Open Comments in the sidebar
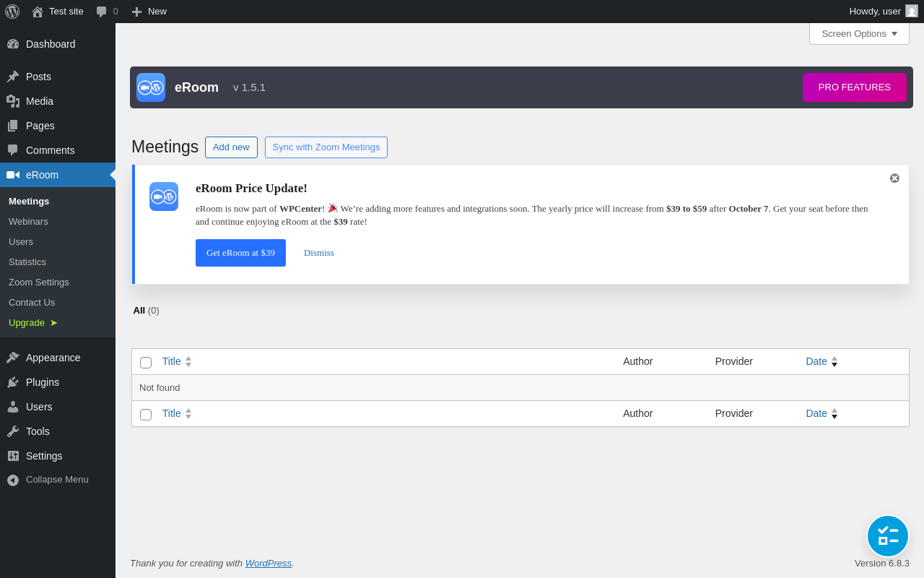The width and height of the screenshot is (924, 578). (58, 150)
